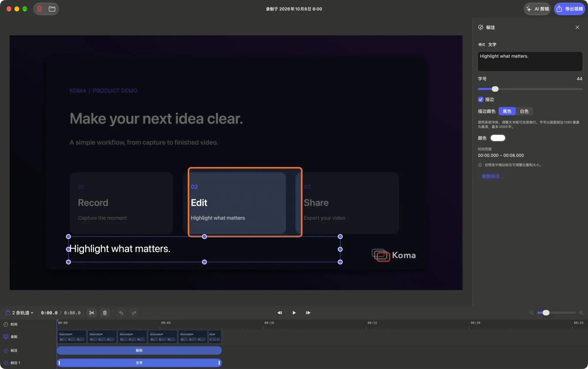
Task: Click the font size value 44
Action: pos(579,79)
